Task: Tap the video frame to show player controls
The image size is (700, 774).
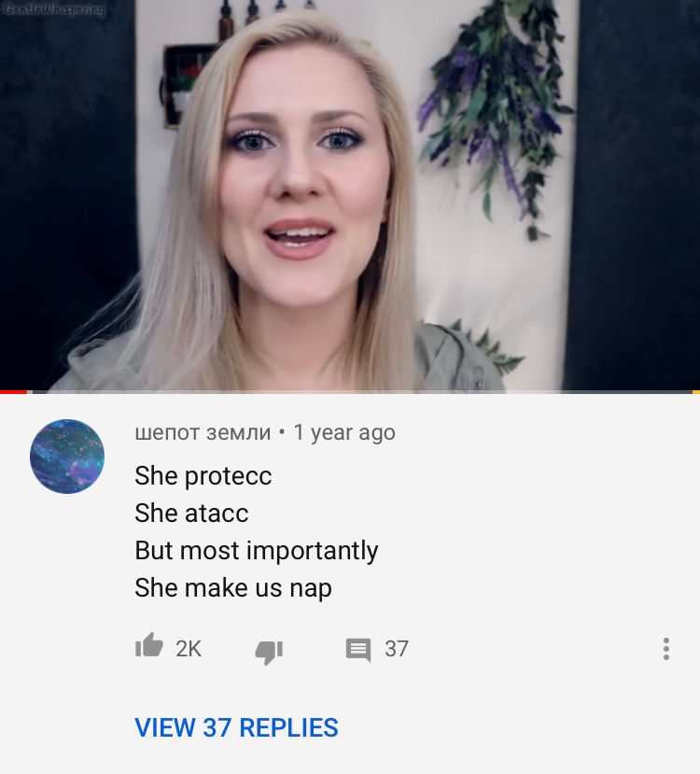Action: (x=350, y=195)
